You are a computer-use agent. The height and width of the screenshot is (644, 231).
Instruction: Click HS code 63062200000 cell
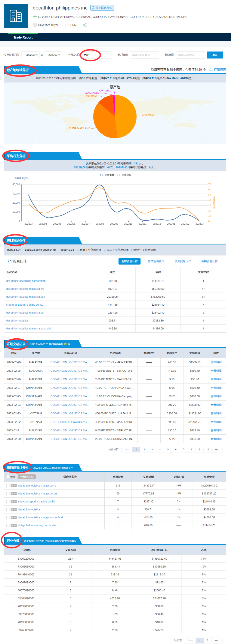(x=26, y=559)
